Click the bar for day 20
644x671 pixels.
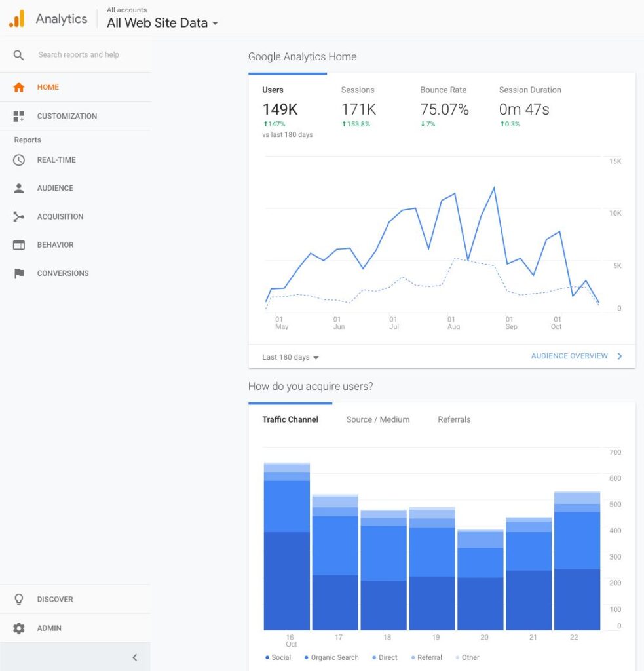tap(480, 580)
